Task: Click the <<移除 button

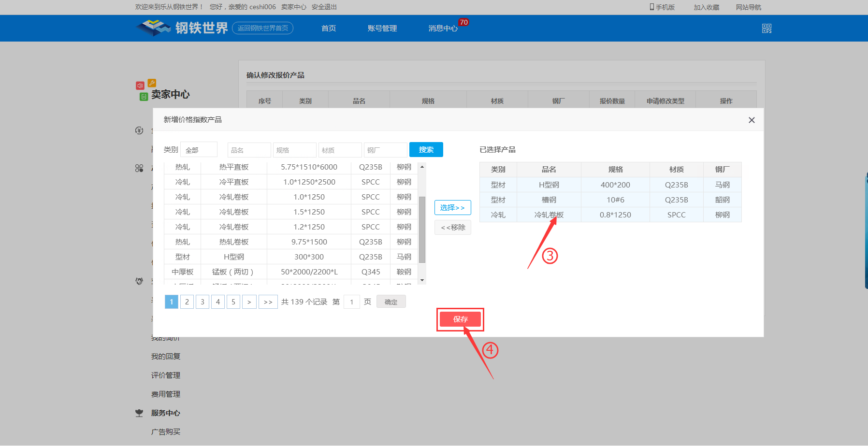Action: pyautogui.click(x=452, y=227)
